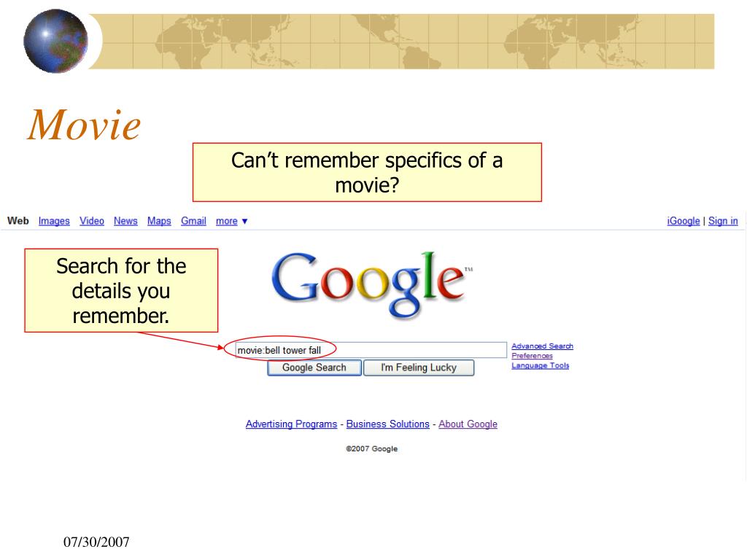Image resolution: width=747 pixels, height=560 pixels.
Task: Select the Web tab label
Action: coord(18,221)
